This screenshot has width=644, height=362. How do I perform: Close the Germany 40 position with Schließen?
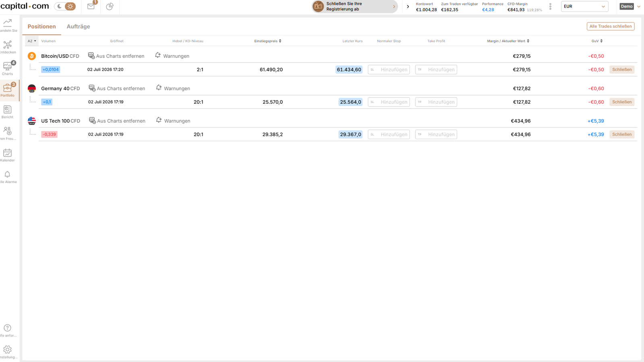(622, 102)
